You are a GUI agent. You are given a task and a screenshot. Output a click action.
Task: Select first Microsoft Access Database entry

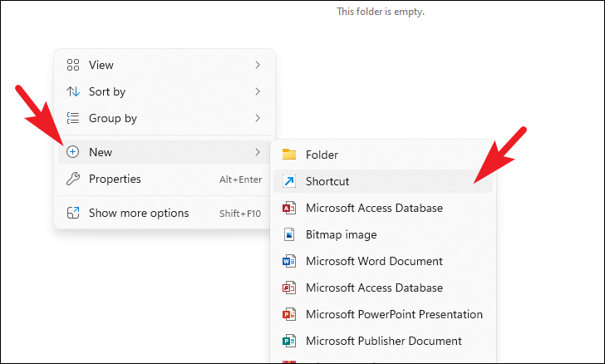coord(374,208)
